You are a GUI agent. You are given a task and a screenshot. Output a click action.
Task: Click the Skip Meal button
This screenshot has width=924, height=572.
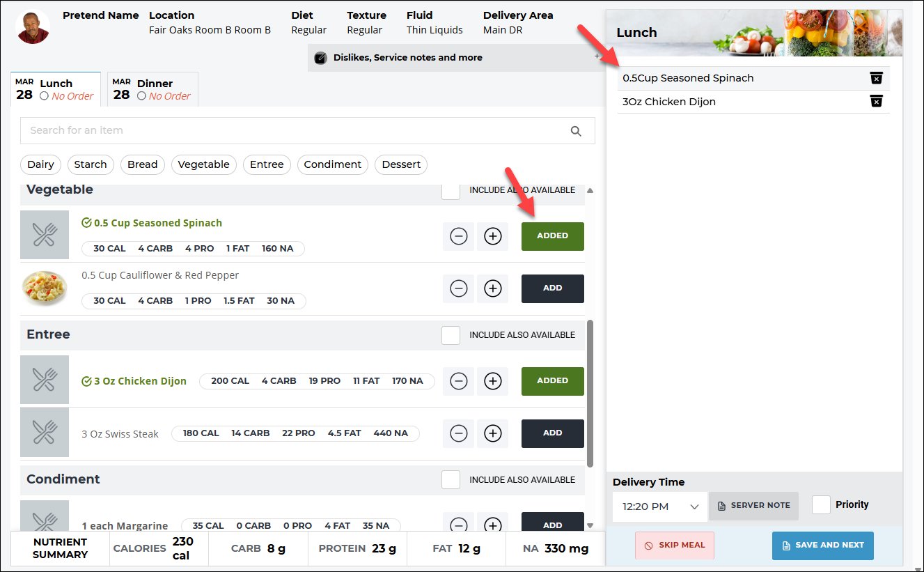coord(675,546)
